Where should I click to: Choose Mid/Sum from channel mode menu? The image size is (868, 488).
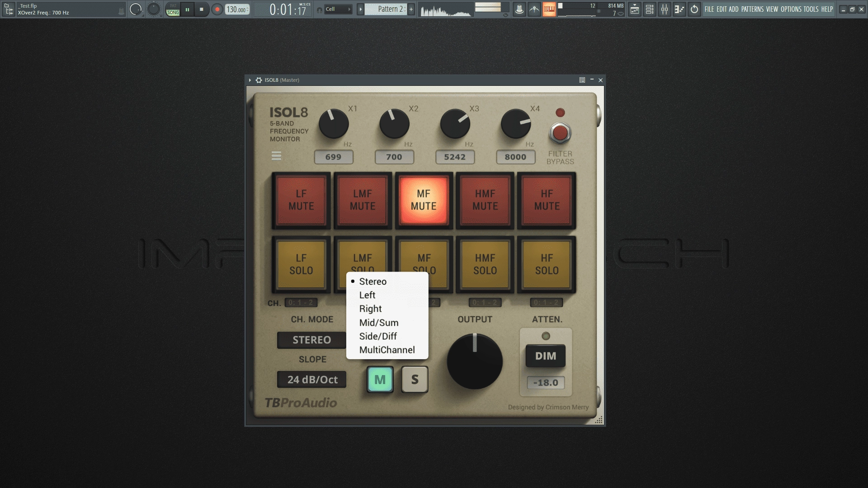(387, 323)
